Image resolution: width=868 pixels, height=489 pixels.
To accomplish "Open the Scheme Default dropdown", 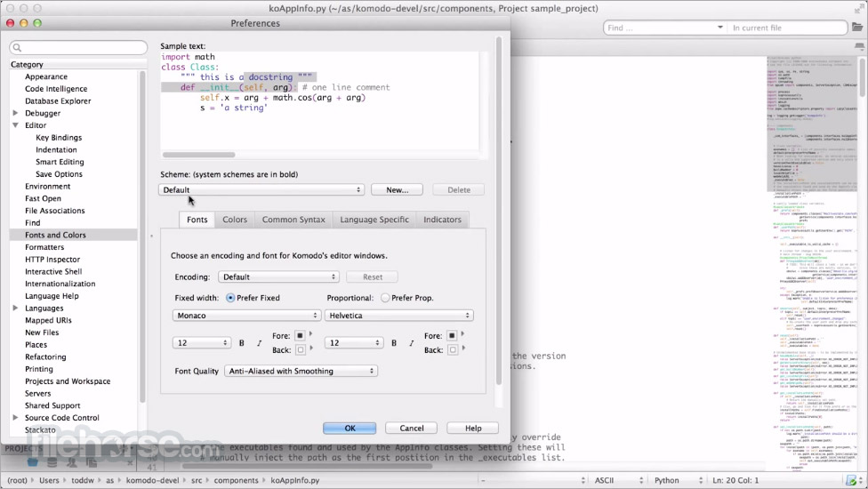I will tap(261, 189).
